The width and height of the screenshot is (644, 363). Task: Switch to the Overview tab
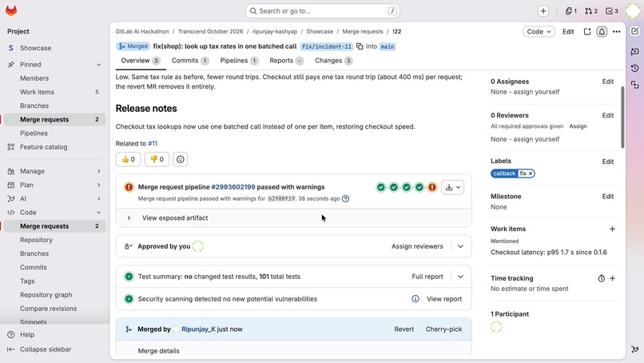pyautogui.click(x=141, y=61)
